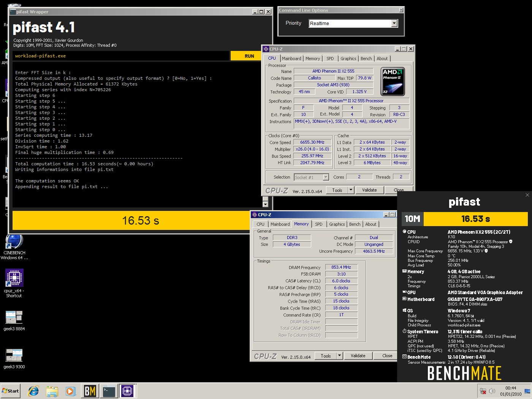Open the CINEBENCH Windows 64 desktop shortcut
The width and height of the screenshot is (532, 399).
[14, 246]
